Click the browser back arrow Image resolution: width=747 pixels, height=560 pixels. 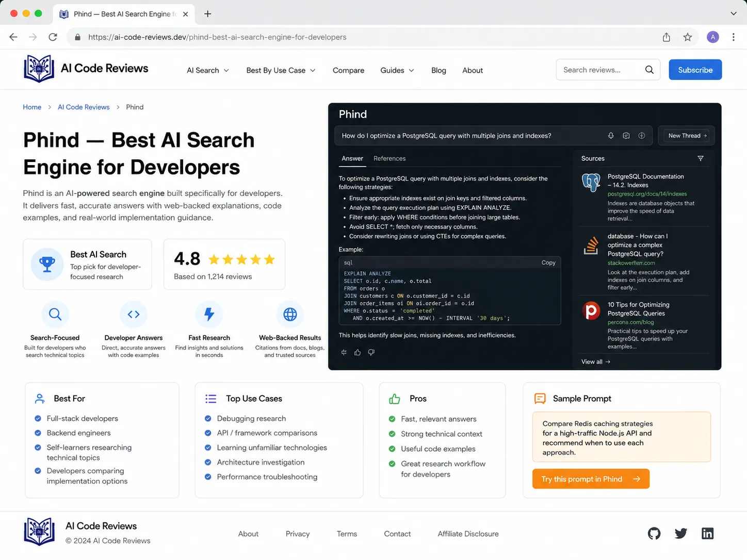click(x=13, y=37)
